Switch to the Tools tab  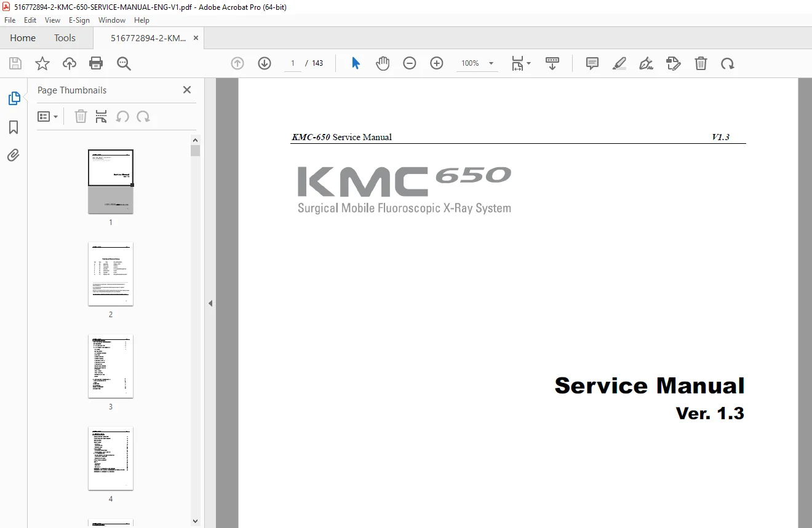(x=65, y=38)
